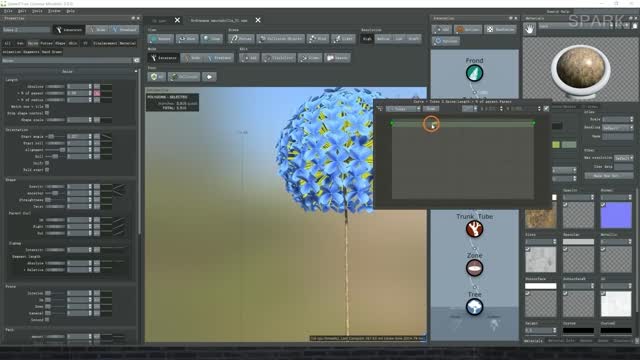Image resolution: width=640 pixels, height=360 pixels.
Task: Click the arrow button in Focus group
Action: click(x=209, y=77)
